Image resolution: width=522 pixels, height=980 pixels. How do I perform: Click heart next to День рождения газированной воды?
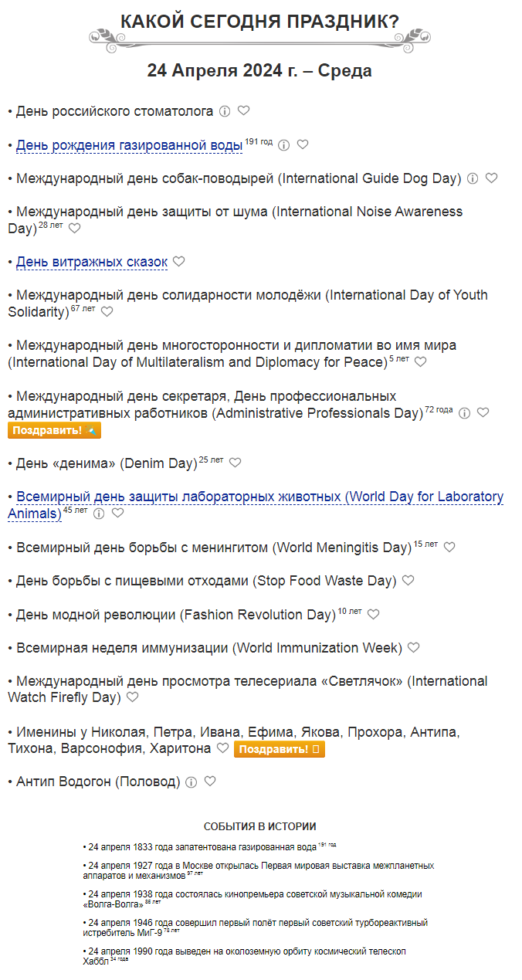click(303, 144)
